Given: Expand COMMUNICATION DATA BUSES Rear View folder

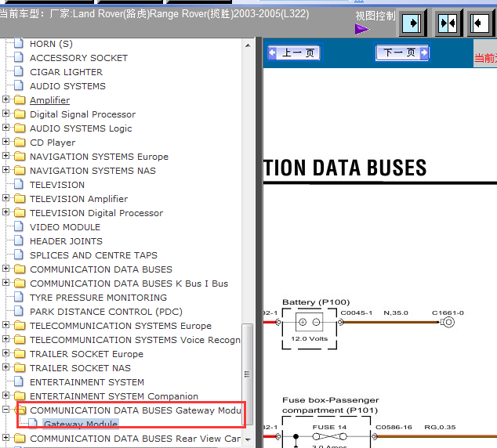Looking at the screenshot, I should (x=5, y=438).
